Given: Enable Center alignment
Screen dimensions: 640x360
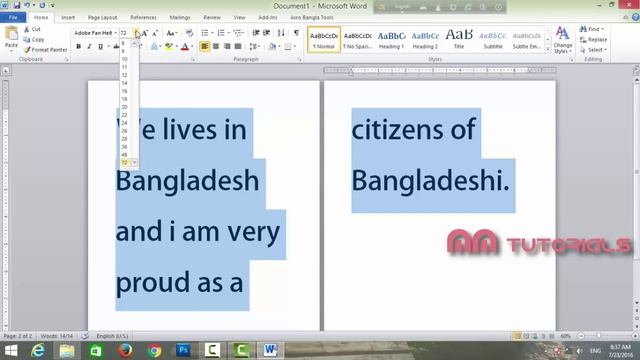Looking at the screenshot, I should tap(216, 47).
